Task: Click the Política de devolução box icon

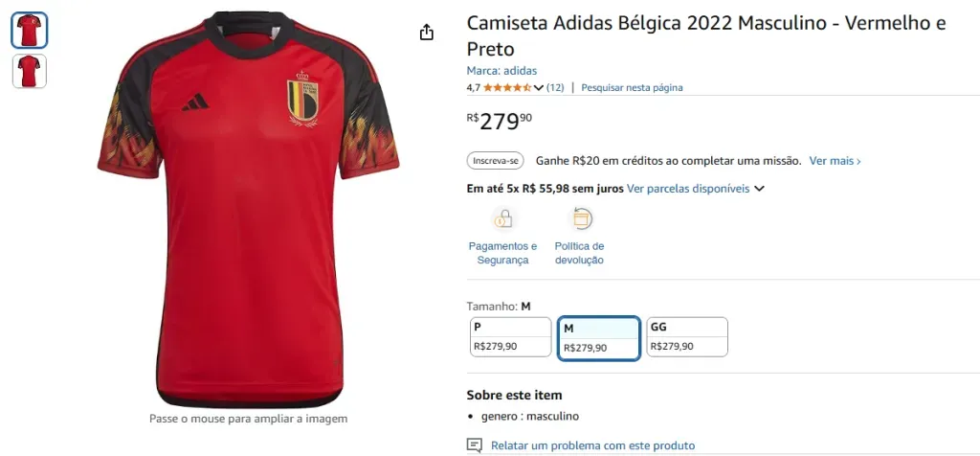Action: tap(580, 219)
